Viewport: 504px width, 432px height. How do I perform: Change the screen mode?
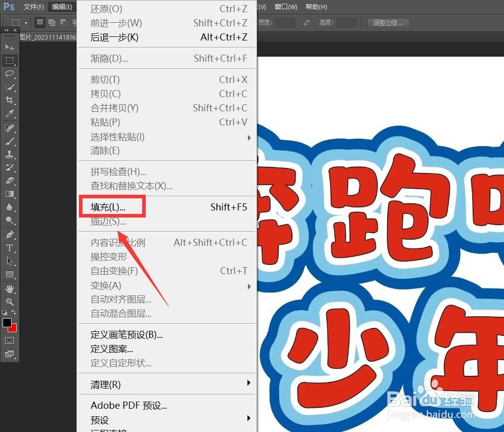coord(9,354)
